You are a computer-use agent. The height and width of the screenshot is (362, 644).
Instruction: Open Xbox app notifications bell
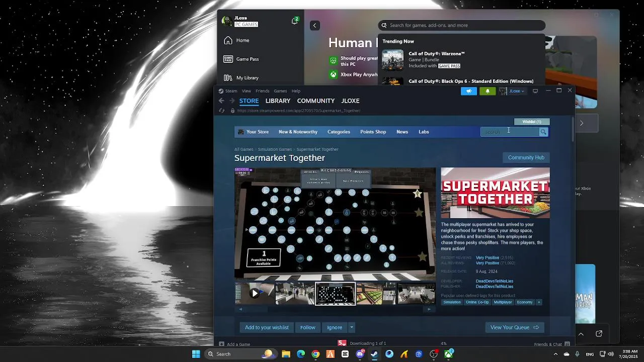click(x=295, y=21)
